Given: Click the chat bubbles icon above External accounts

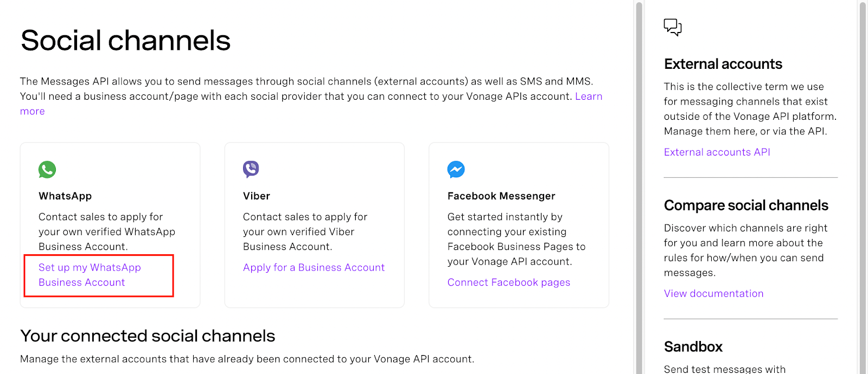Looking at the screenshot, I should click(x=673, y=27).
